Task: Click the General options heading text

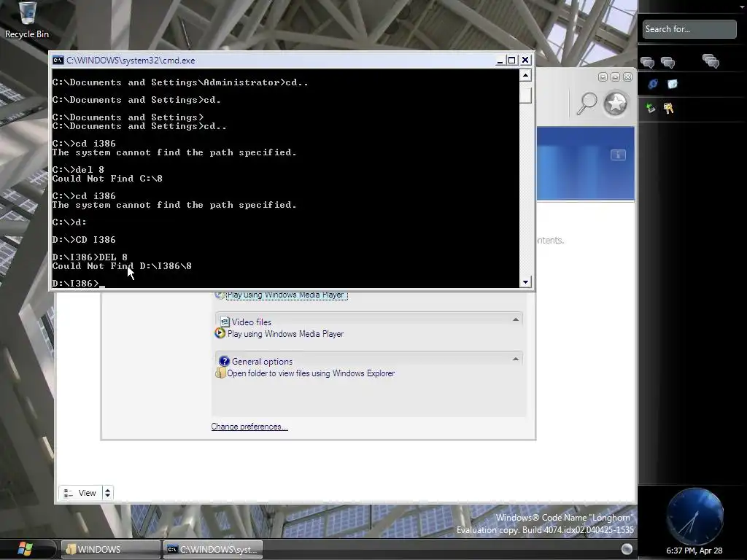Action: tap(262, 362)
